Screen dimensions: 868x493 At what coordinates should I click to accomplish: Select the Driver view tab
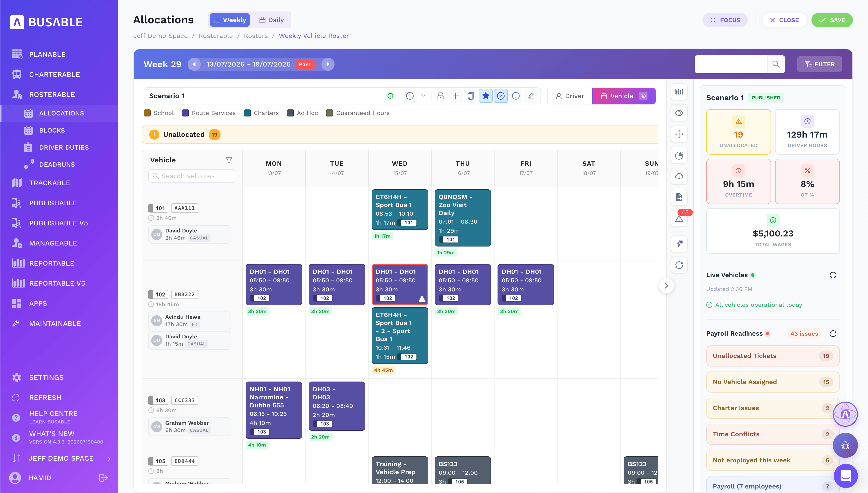tap(570, 96)
